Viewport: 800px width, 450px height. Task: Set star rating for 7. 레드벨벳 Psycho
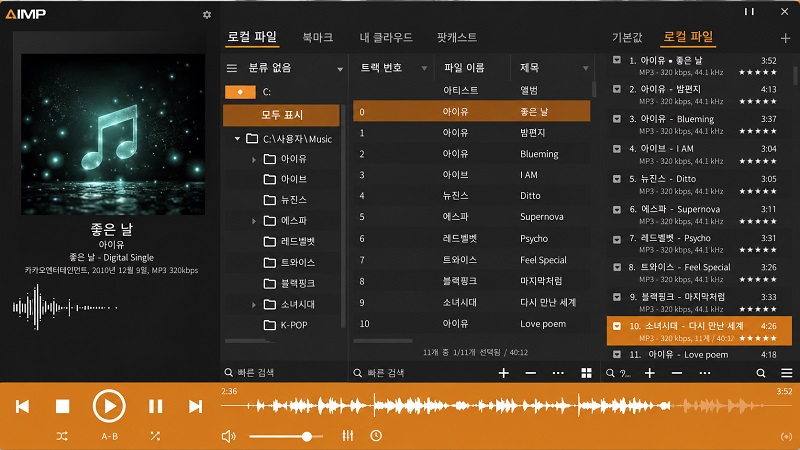pos(758,250)
